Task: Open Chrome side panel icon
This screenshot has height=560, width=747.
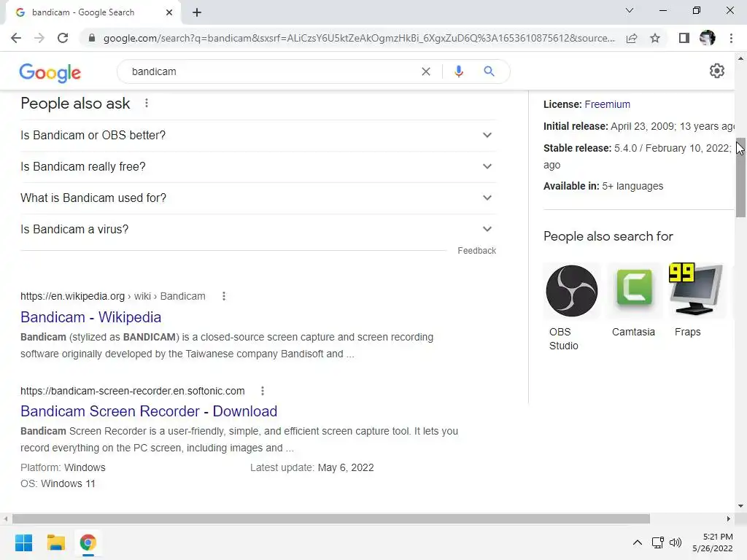Action: (x=684, y=38)
